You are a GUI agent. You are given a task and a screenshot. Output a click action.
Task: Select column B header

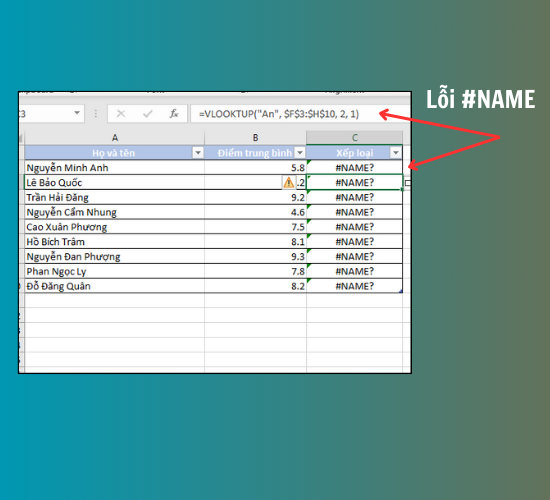[x=255, y=138]
